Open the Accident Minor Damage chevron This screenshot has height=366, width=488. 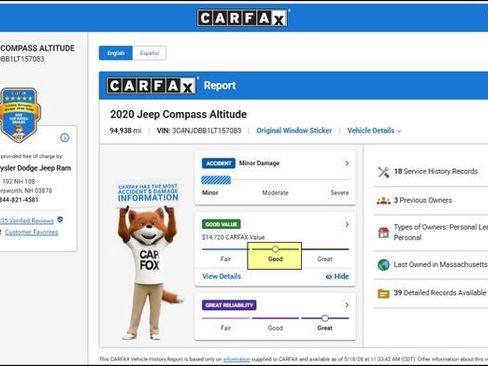pyautogui.click(x=347, y=163)
